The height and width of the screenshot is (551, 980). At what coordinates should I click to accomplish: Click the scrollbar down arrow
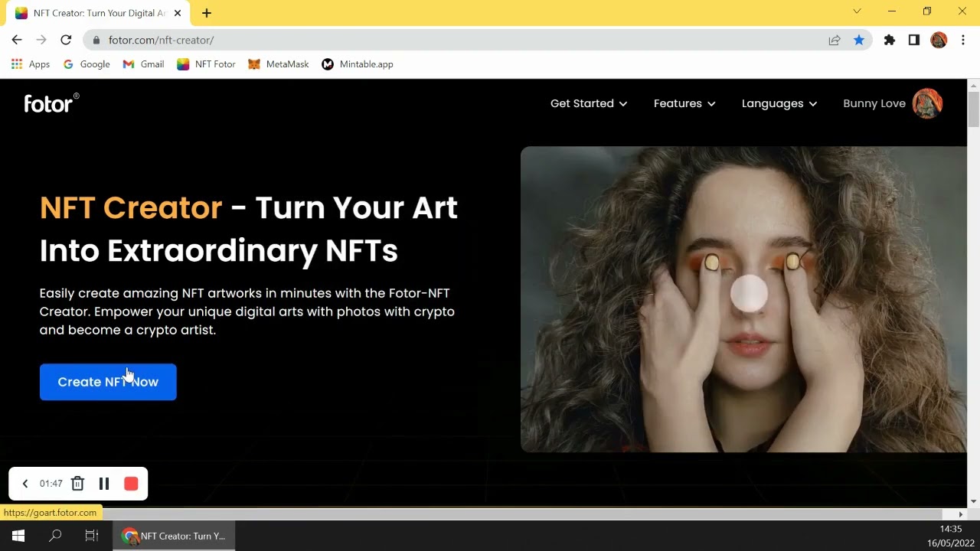[974, 501]
